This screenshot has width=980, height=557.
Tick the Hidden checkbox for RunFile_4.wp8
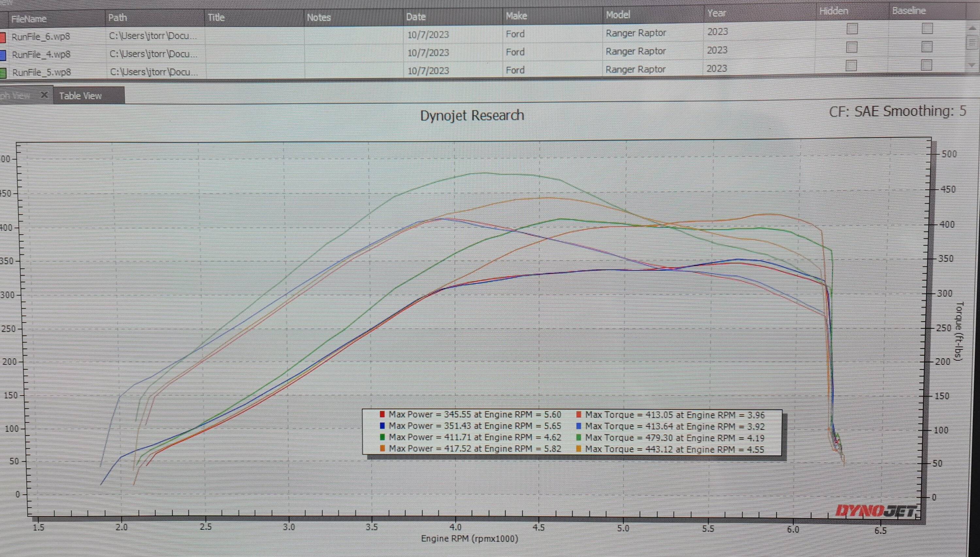pyautogui.click(x=852, y=47)
